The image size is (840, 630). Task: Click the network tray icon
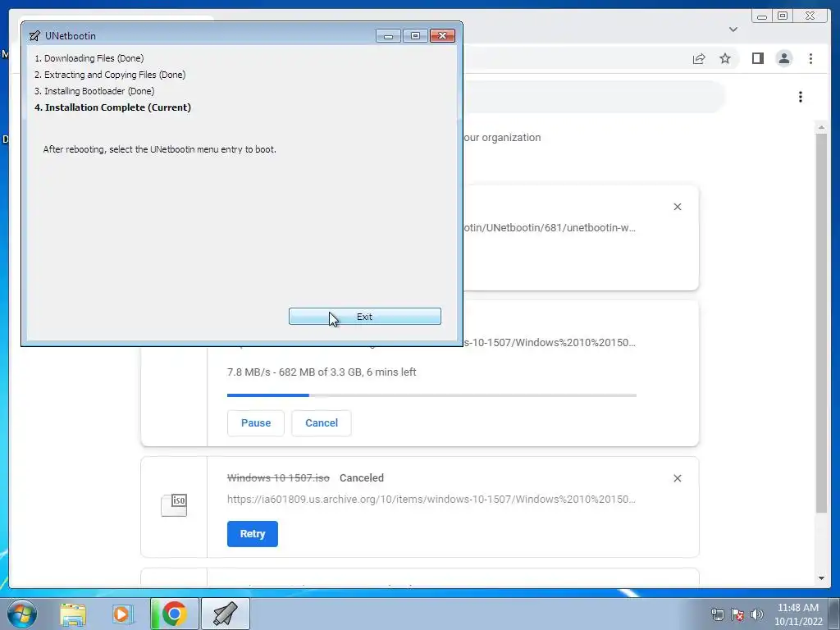point(717,614)
